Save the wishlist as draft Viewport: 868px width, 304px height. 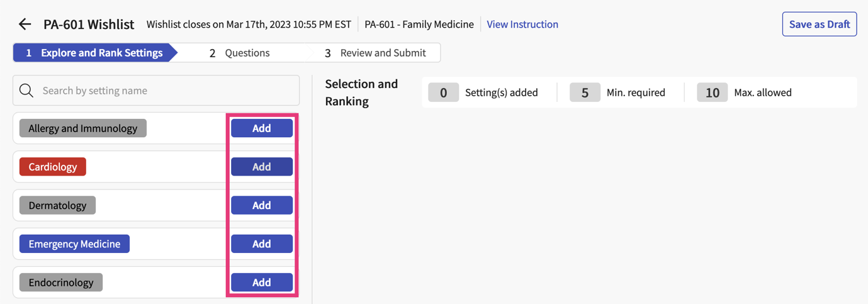pos(819,25)
